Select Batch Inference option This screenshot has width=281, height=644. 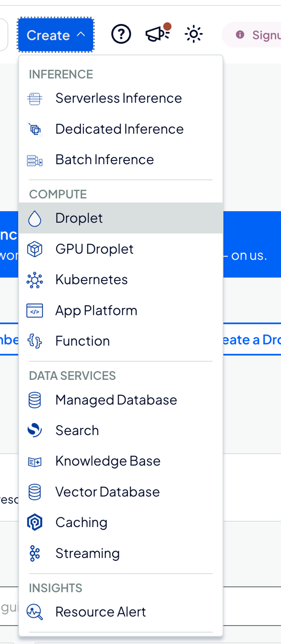click(121, 159)
